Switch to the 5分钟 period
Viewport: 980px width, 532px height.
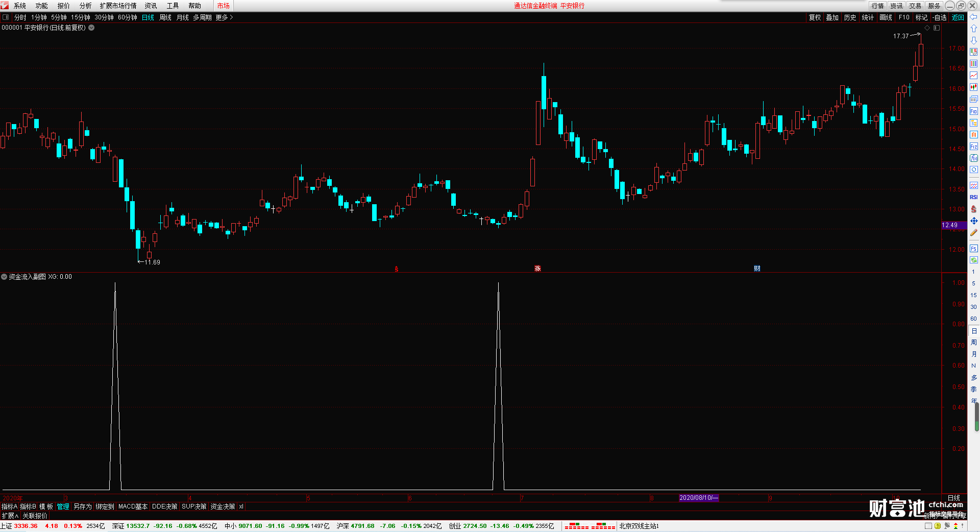click(x=59, y=17)
